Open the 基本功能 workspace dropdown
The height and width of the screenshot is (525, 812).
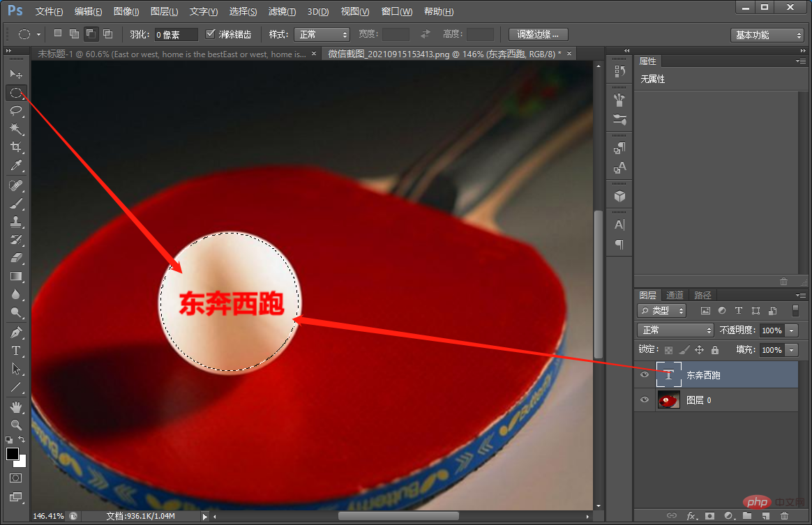tap(767, 35)
